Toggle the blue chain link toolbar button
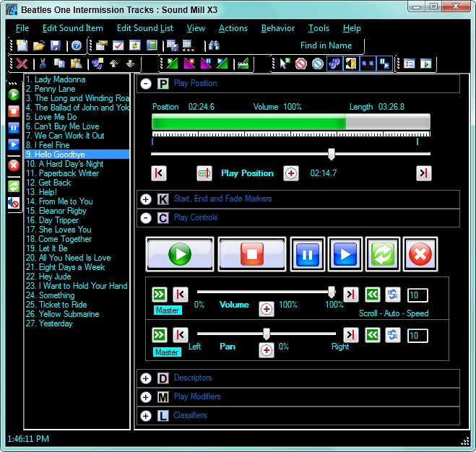Screen dimensions: 476x452 click(x=334, y=64)
